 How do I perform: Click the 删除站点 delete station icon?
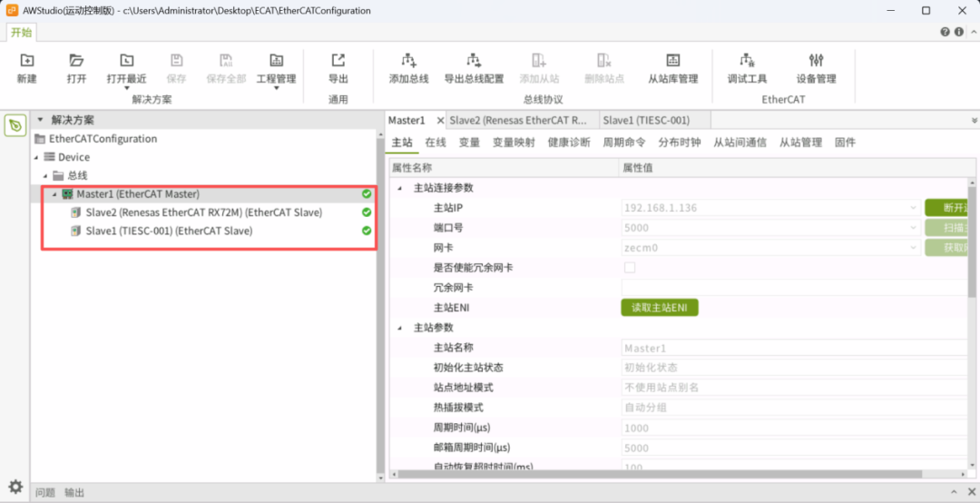point(604,60)
